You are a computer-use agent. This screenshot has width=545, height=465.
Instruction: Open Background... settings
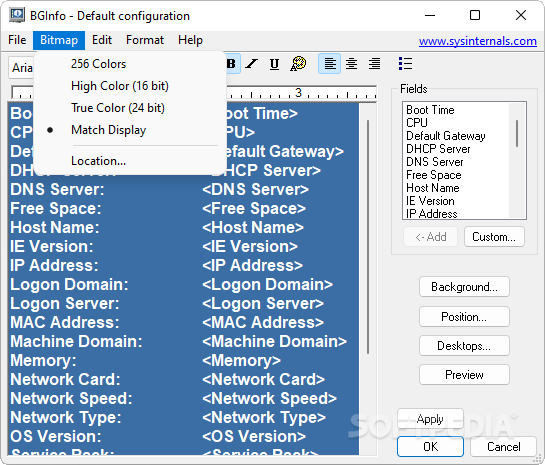[x=464, y=287]
